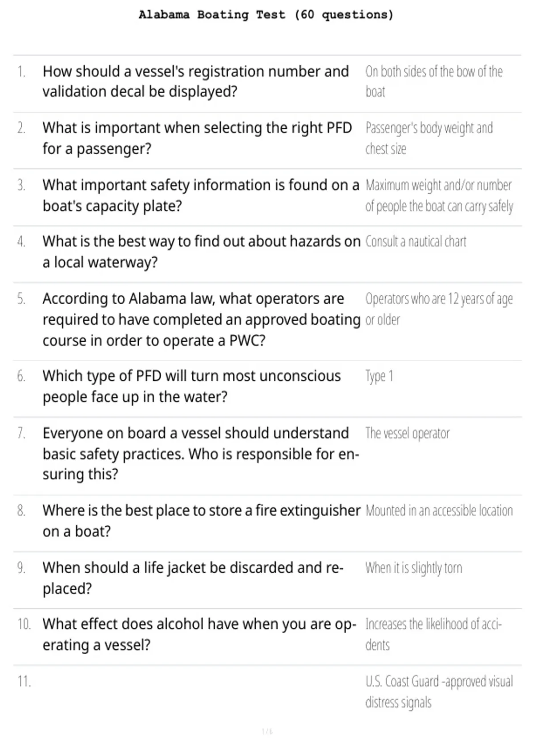Click the title 'Alabama Boating Test (60 questions)'
This screenshot has width=534, height=756.
pos(266,15)
